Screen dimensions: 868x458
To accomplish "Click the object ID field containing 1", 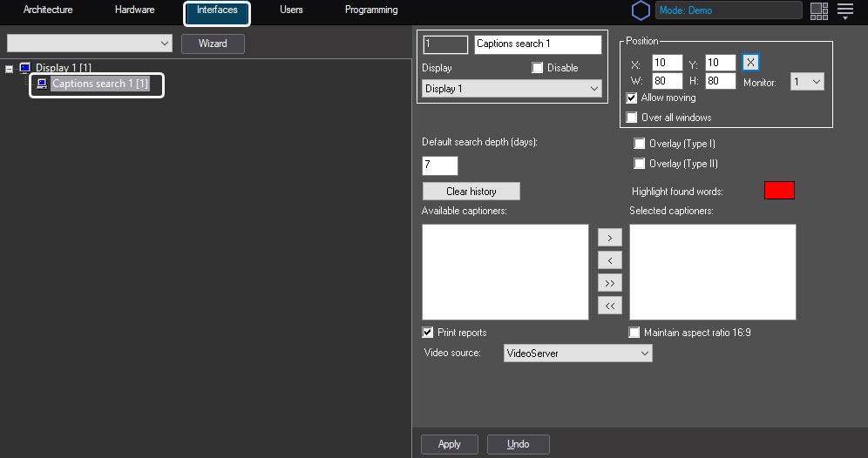I will click(445, 44).
